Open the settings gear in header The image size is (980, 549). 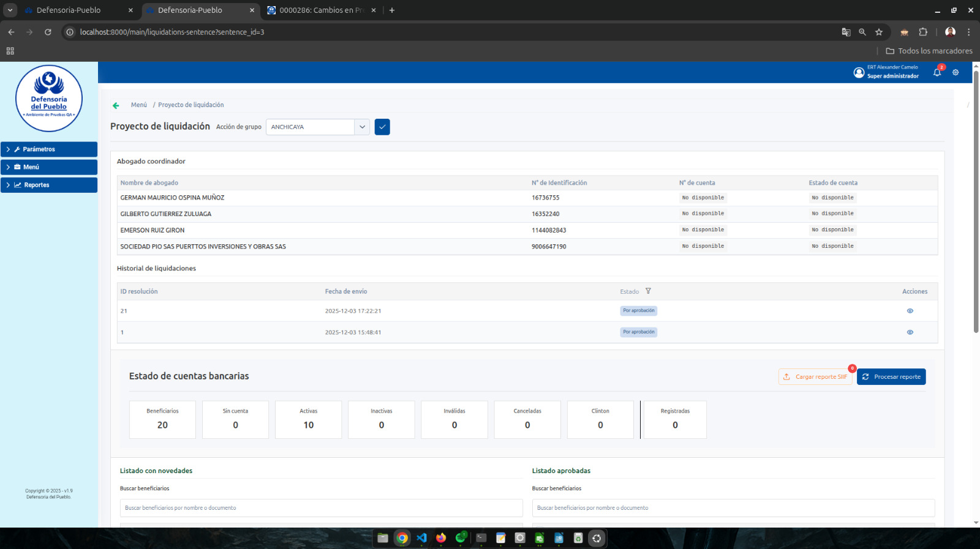[x=956, y=72]
